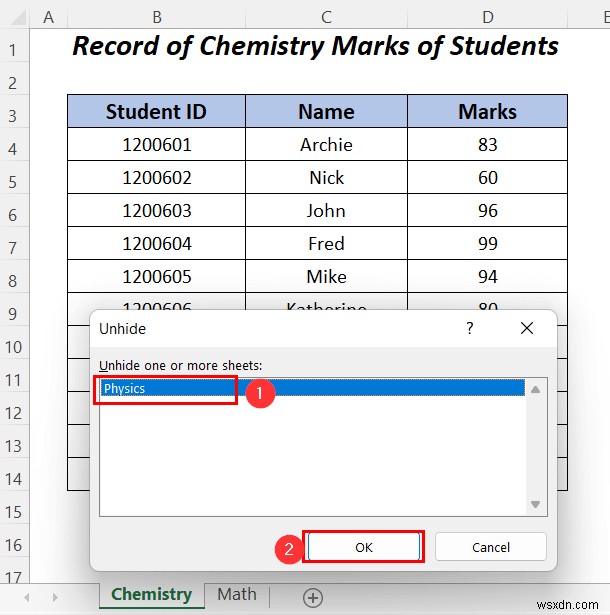
Task: Select all cells via corner triangle
Action: (17, 17)
